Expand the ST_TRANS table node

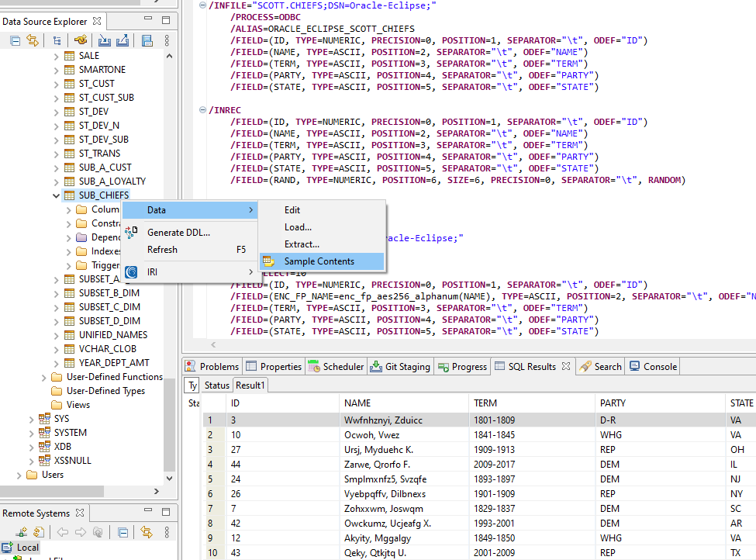coord(56,154)
